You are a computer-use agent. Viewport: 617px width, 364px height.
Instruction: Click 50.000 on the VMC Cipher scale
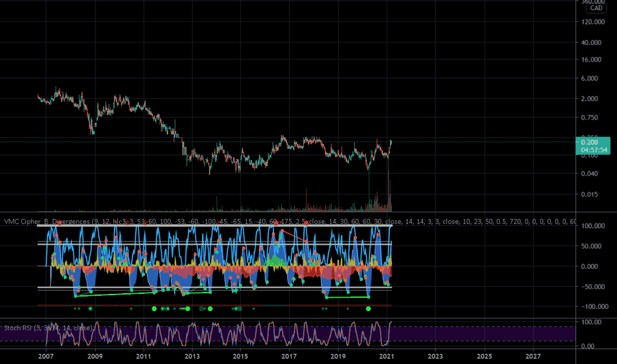pos(591,246)
